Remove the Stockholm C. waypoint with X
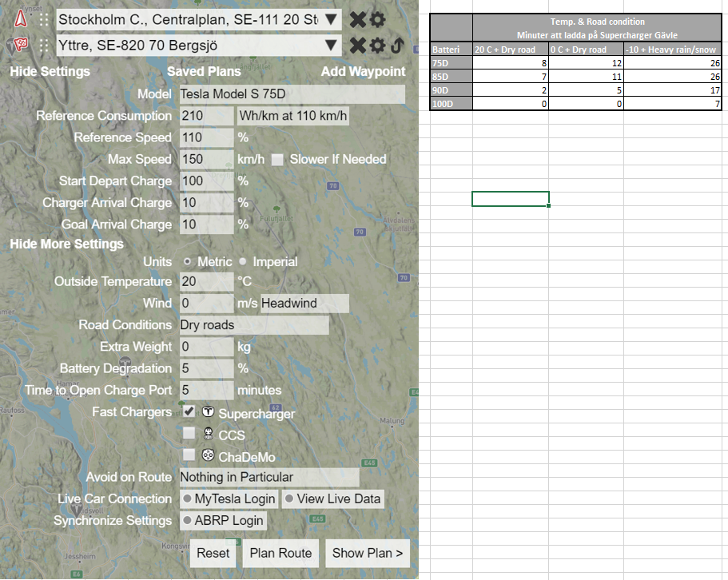This screenshot has height=580, width=728. click(357, 19)
